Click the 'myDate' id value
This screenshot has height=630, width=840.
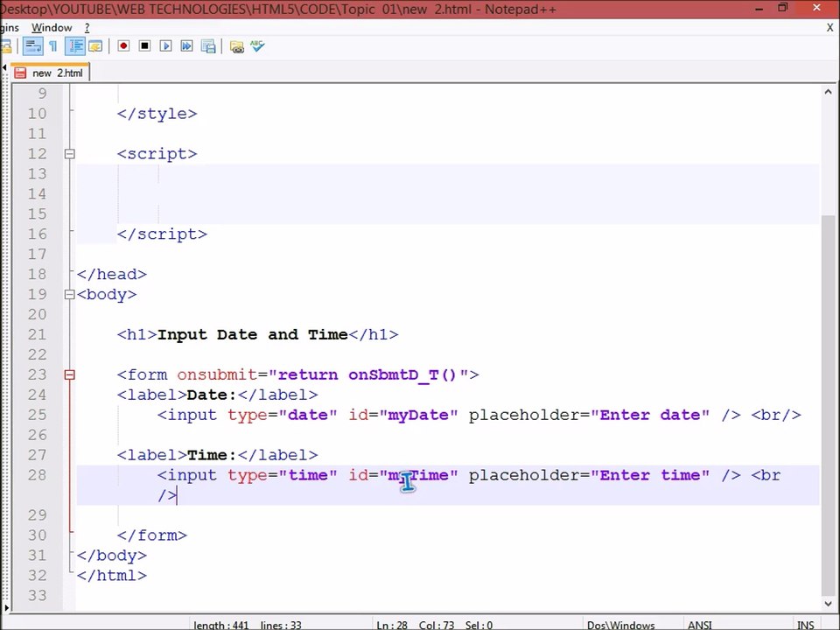418,415
